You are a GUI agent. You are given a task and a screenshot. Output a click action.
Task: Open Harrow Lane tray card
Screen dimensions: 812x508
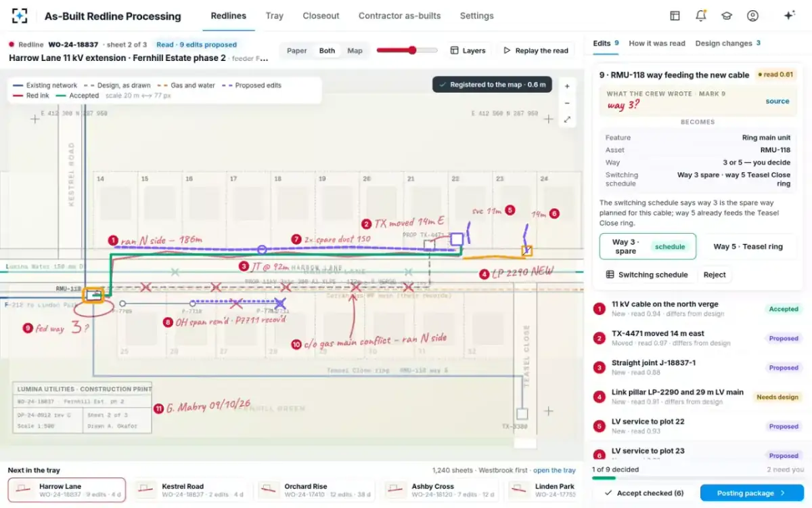click(x=66, y=490)
